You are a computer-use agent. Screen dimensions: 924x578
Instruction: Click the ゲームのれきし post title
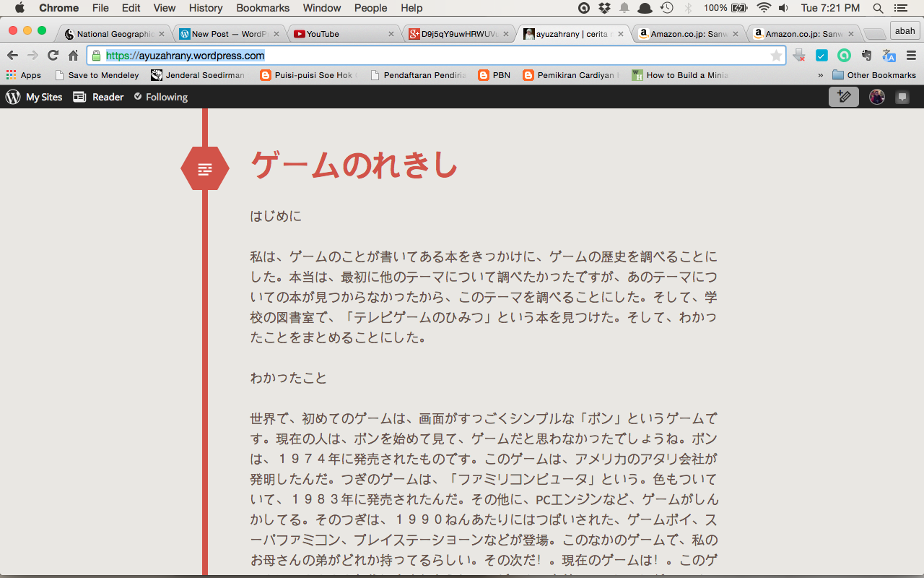click(x=354, y=165)
